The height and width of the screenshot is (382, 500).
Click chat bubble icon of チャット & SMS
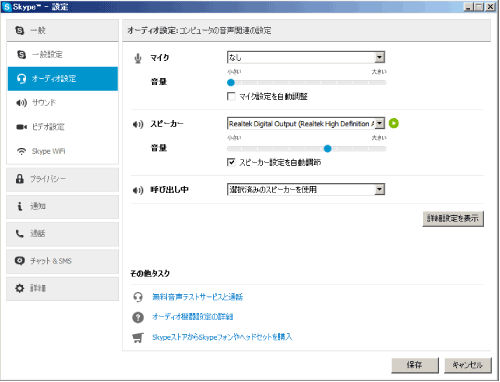pos(20,261)
